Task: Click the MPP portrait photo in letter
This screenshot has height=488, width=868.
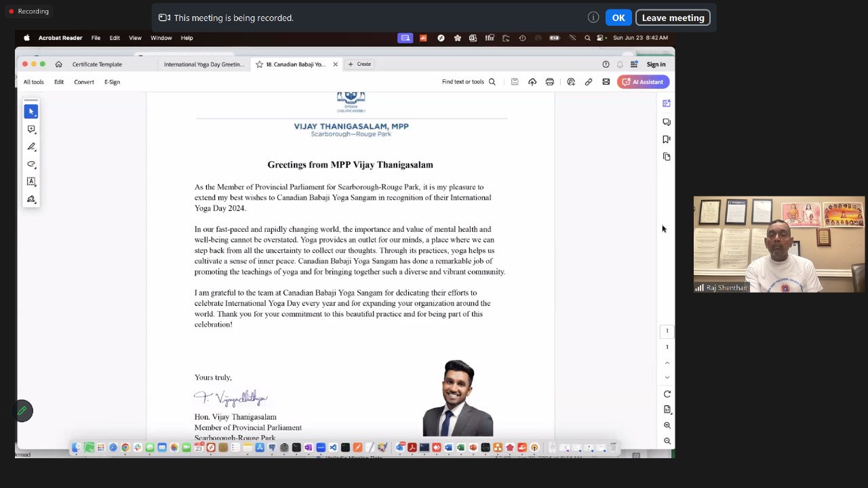Action: [458, 399]
